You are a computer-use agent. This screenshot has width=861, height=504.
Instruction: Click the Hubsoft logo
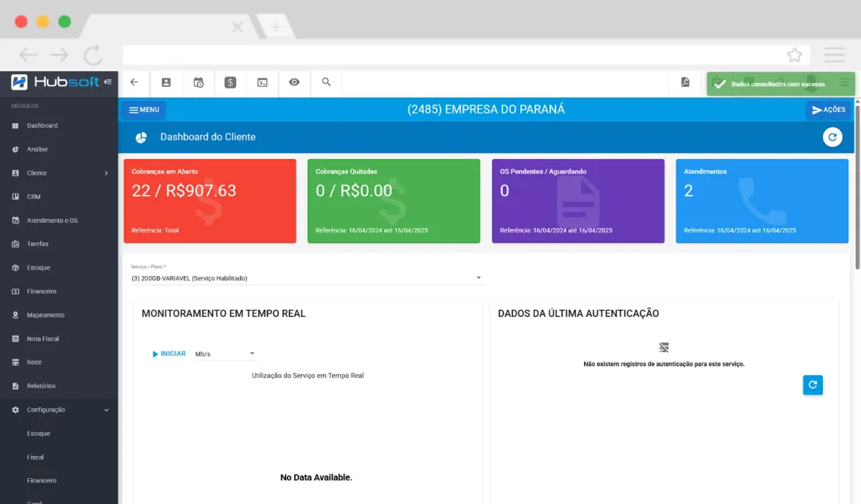pyautogui.click(x=55, y=82)
